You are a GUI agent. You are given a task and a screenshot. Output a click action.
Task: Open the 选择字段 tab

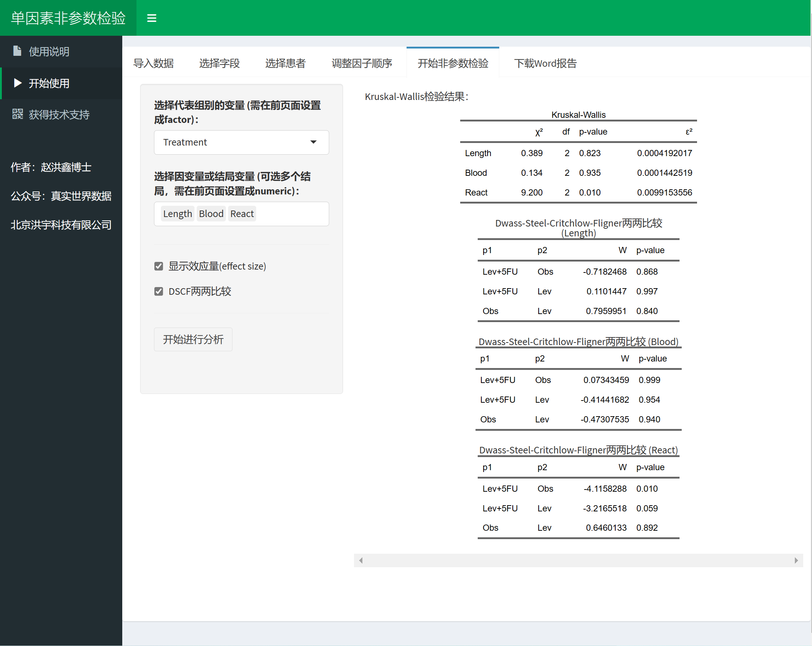219,63
